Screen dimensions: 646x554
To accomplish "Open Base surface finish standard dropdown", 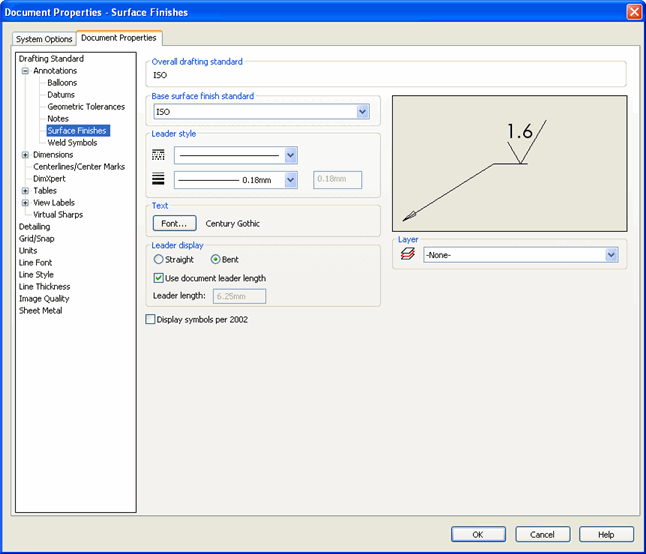I will (x=363, y=112).
